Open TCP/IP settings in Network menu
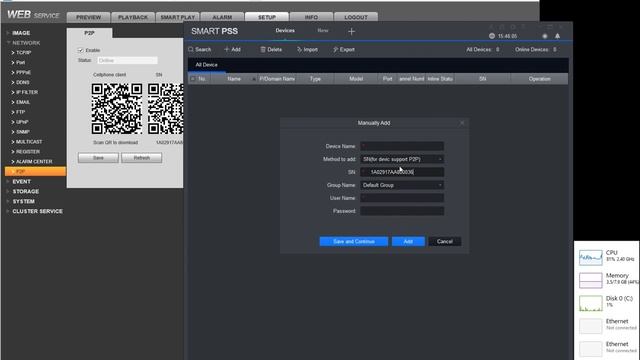This screenshot has height=360, width=640. click(x=24, y=53)
